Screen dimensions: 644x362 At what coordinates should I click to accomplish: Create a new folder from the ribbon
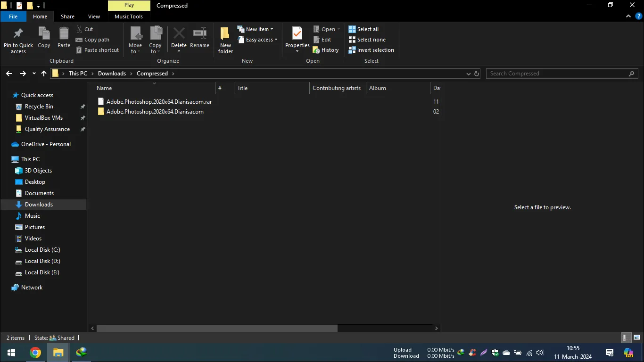(225, 40)
